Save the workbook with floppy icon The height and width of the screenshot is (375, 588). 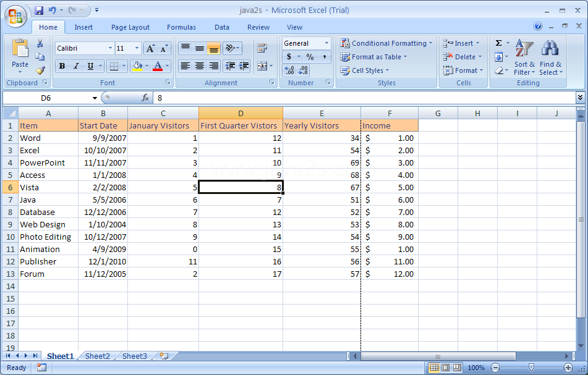pos(39,10)
